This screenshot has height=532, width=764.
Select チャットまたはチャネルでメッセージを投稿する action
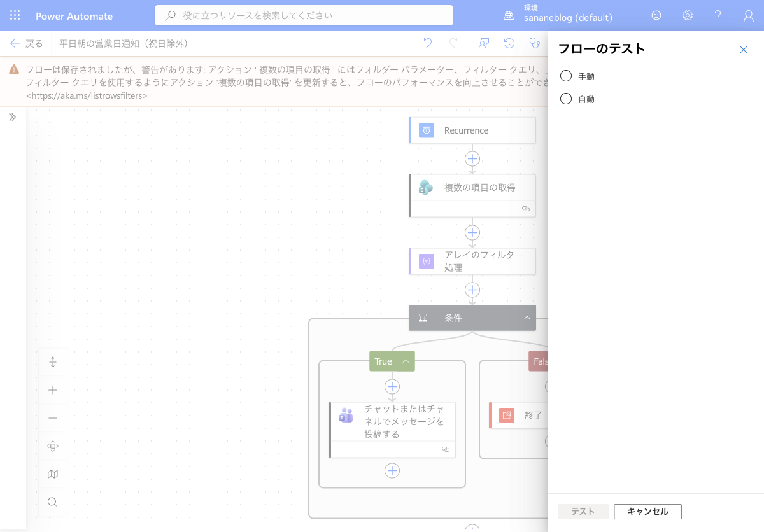click(x=392, y=430)
